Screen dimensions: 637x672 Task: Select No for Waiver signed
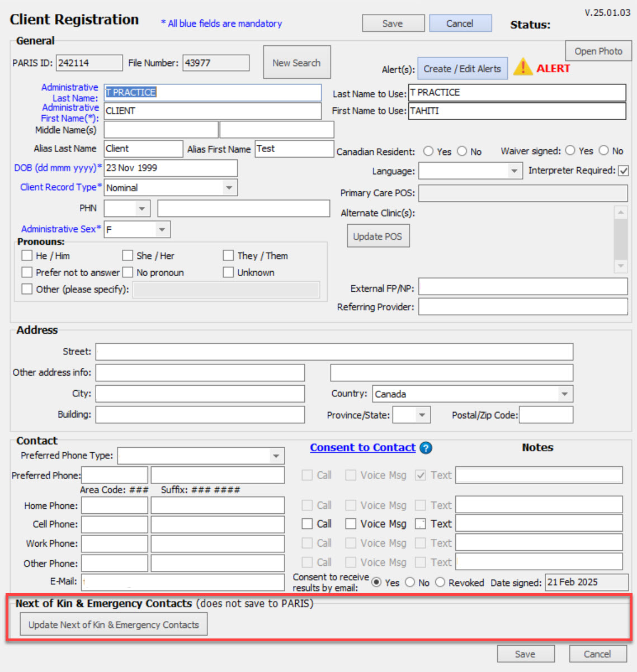tap(603, 150)
